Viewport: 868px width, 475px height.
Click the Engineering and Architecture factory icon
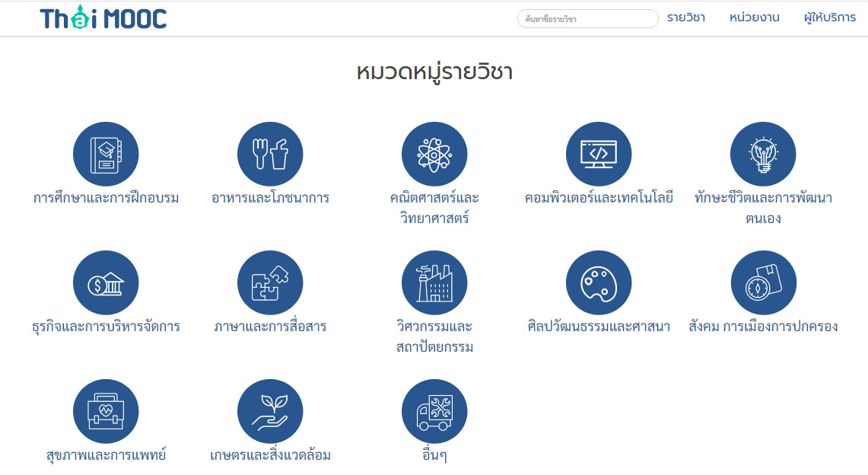click(x=434, y=283)
